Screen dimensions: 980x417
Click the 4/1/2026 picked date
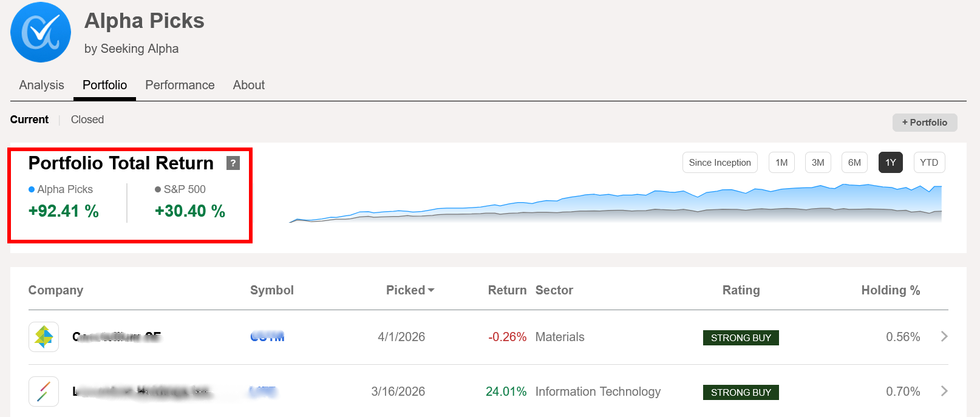tap(401, 337)
